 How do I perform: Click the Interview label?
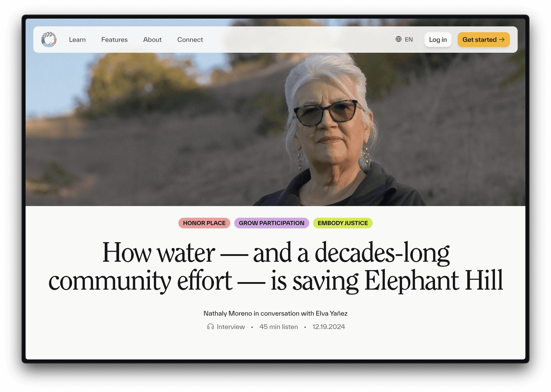point(231,327)
